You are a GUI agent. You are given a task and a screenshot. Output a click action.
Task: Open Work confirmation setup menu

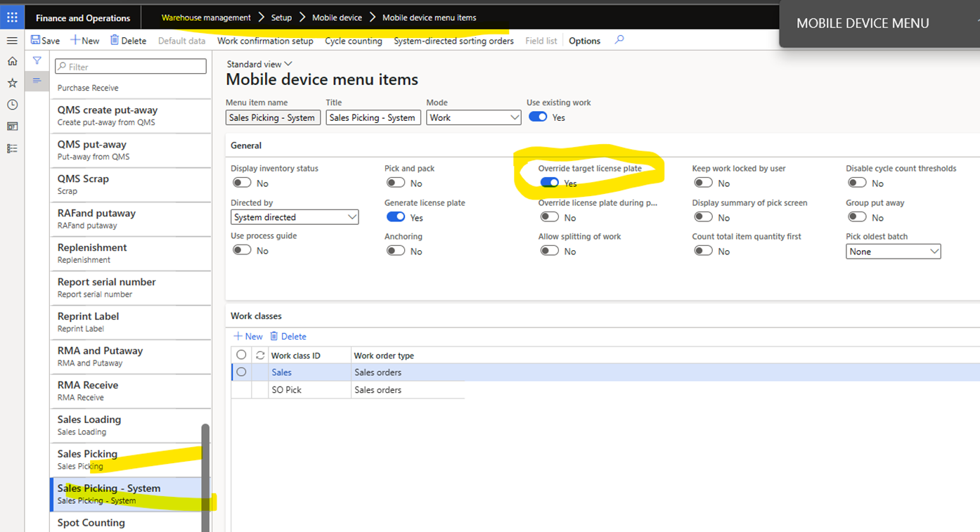[265, 41]
